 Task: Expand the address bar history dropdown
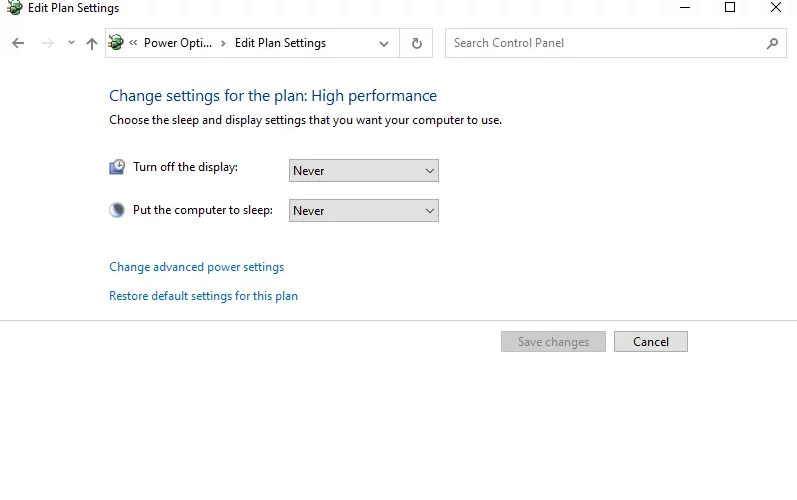384,44
